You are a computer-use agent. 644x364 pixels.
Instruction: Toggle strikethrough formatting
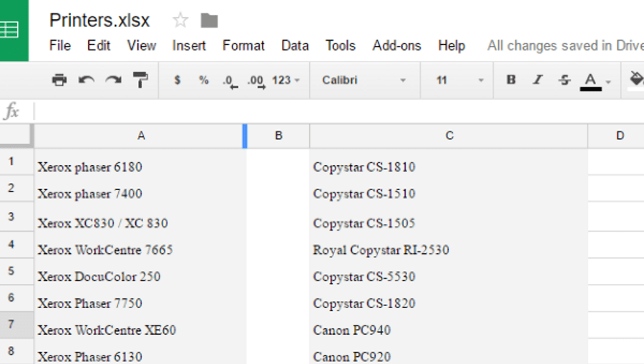point(565,79)
